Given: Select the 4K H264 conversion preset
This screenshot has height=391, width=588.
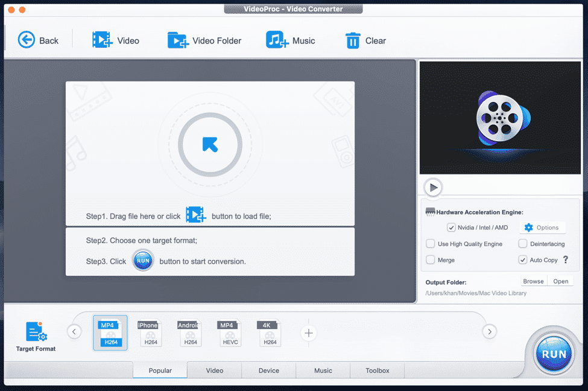Looking at the screenshot, I should coord(270,332).
